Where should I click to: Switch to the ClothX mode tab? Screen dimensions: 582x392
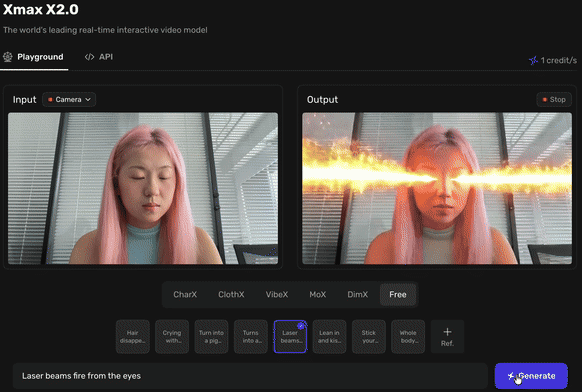pyautogui.click(x=231, y=294)
